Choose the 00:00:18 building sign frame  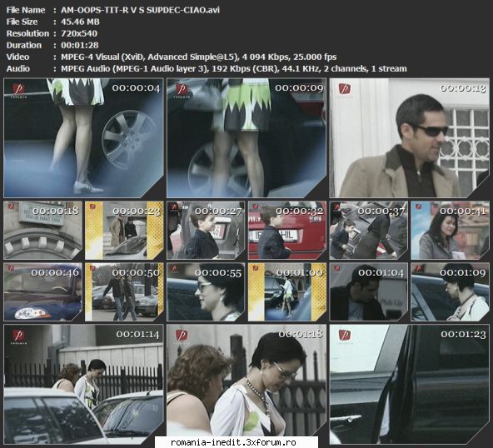pyautogui.click(x=42, y=231)
